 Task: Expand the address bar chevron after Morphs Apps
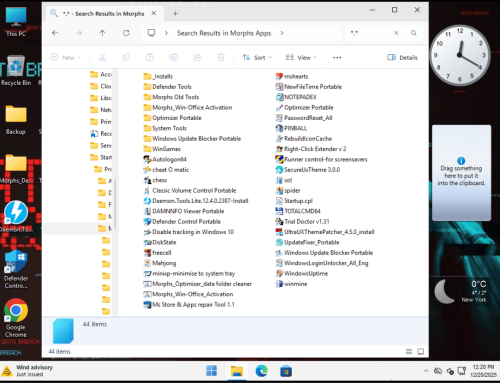282,33
